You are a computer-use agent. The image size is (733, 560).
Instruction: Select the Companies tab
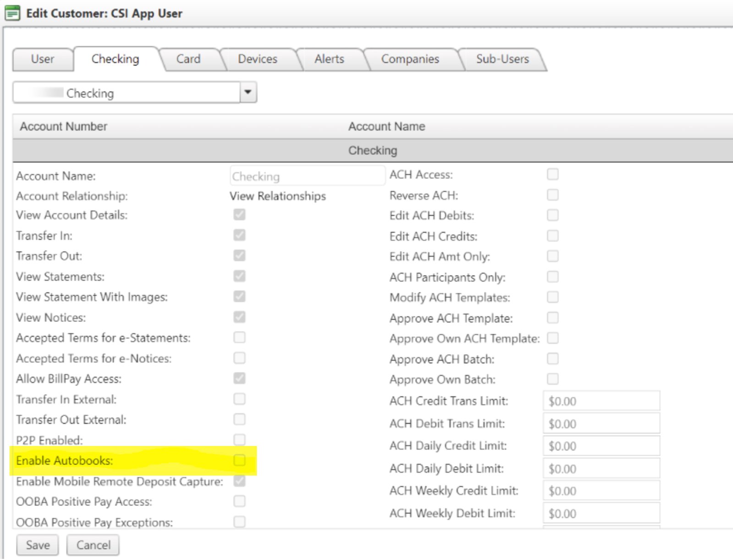click(x=410, y=59)
